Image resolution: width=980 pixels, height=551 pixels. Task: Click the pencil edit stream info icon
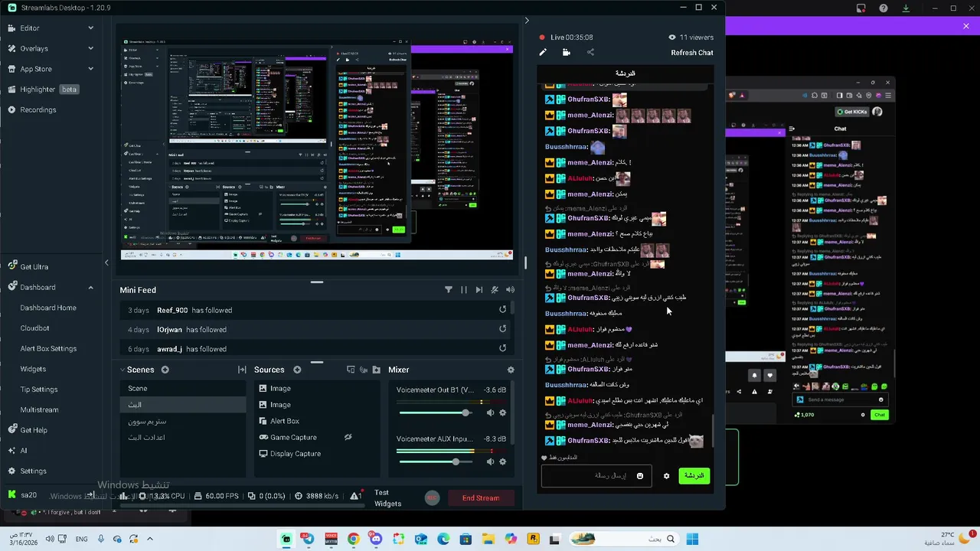click(x=543, y=53)
